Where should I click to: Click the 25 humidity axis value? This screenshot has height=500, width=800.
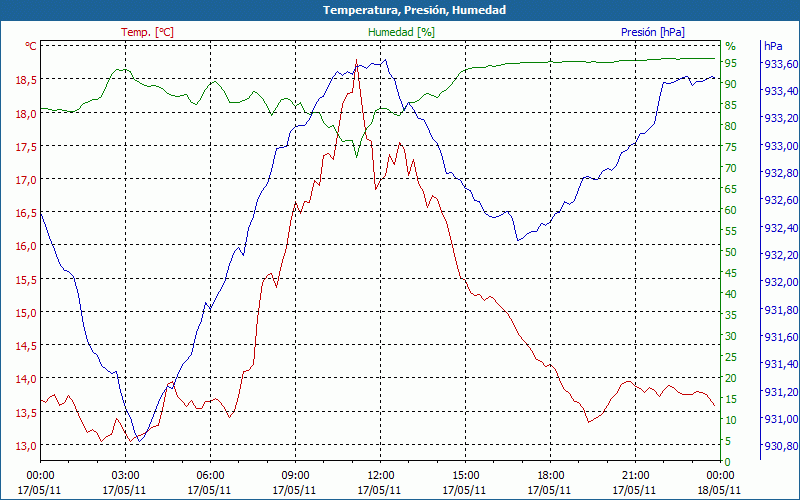pos(731,357)
